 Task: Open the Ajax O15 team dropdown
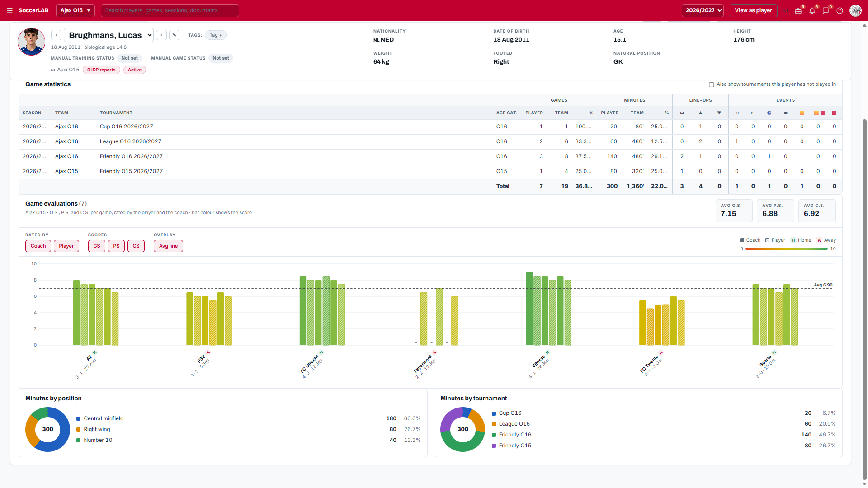75,10
